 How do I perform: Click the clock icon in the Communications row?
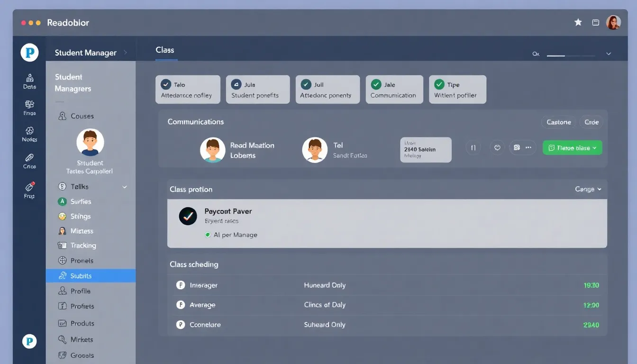click(x=497, y=147)
